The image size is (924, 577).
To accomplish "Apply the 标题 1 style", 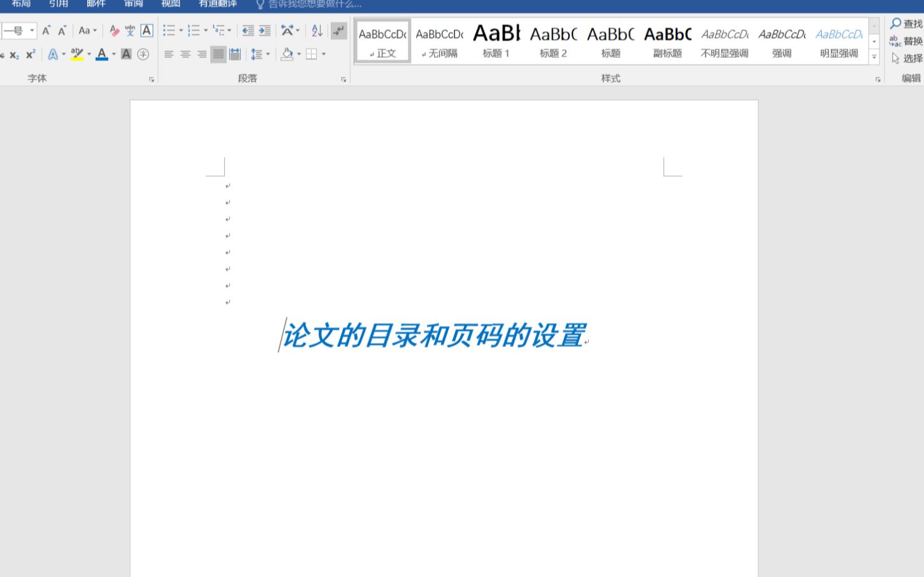I will [496, 41].
